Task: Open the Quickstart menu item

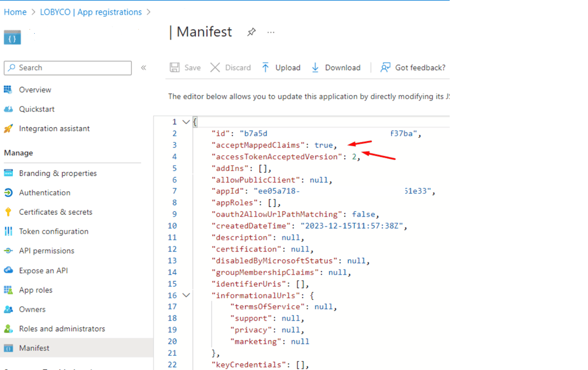Action: [37, 109]
